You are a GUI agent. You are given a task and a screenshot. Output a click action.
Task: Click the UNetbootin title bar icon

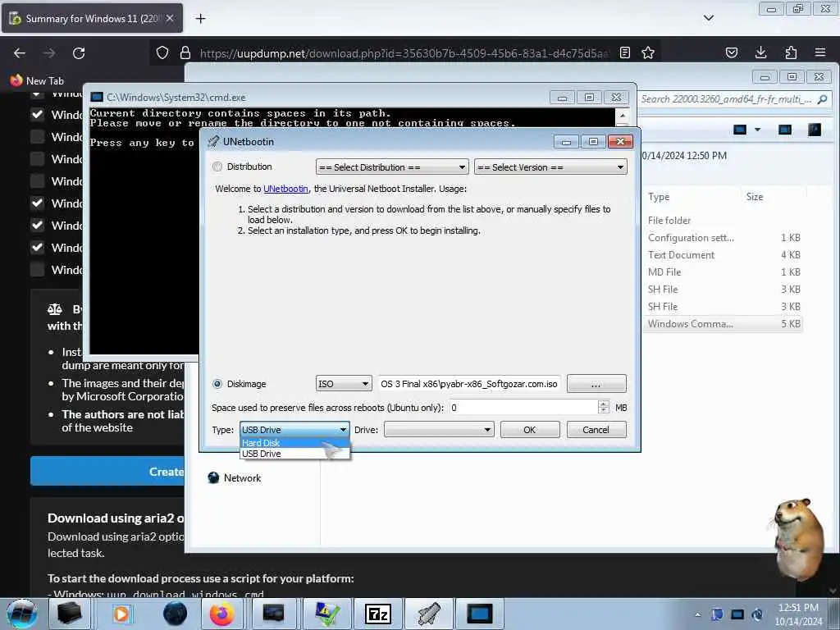coord(213,141)
